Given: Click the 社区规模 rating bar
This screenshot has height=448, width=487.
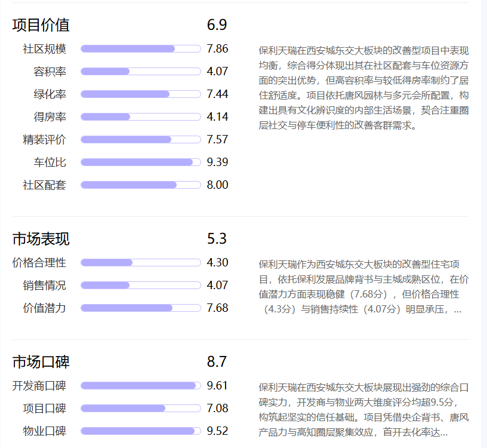Looking at the screenshot, I should [140, 48].
